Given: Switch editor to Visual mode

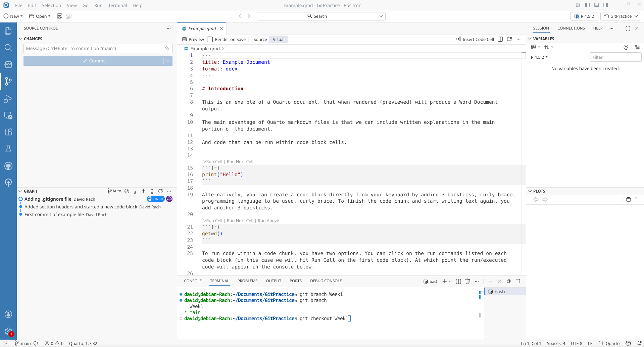Looking at the screenshot, I should (x=278, y=39).
